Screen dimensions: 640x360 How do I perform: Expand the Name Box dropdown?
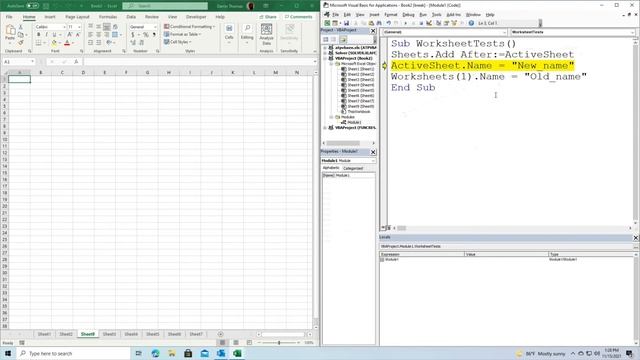pyautogui.click(x=32, y=62)
